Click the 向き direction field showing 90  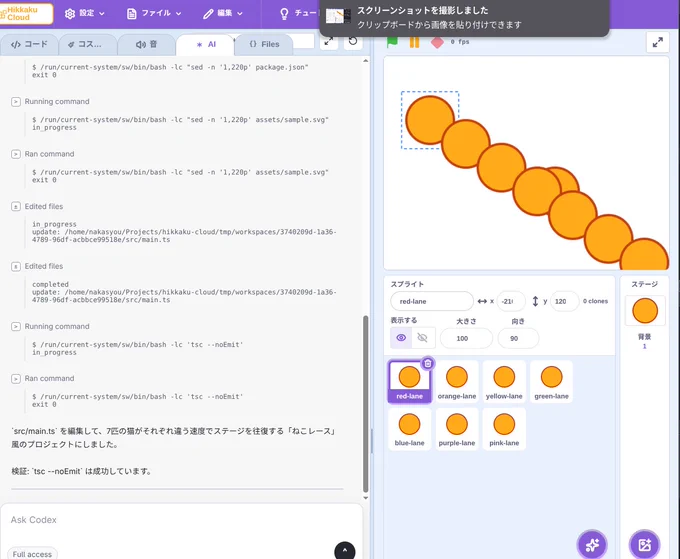518,338
